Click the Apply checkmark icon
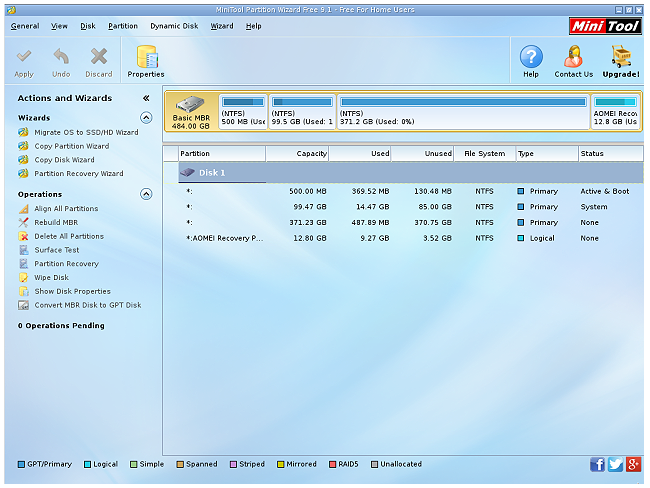Image resolution: width=650 pixels, height=488 pixels. click(x=24, y=57)
